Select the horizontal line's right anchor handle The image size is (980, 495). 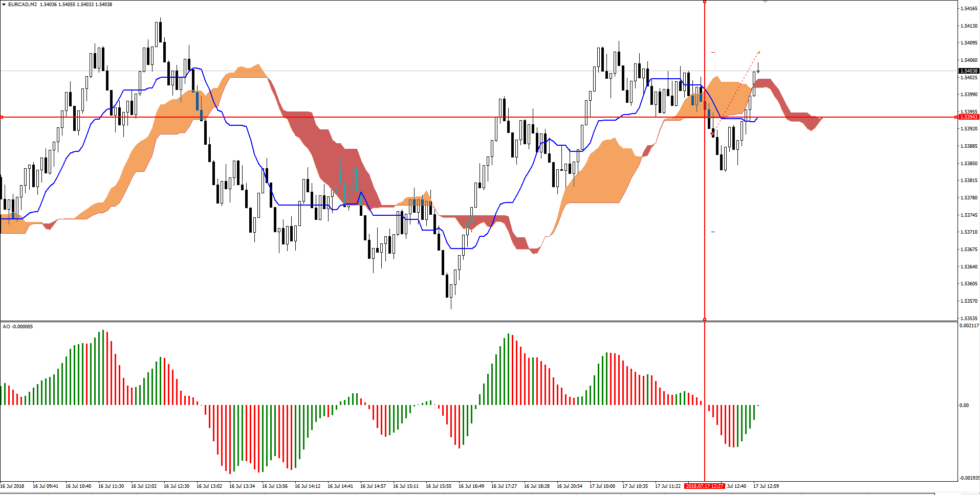pos(956,117)
